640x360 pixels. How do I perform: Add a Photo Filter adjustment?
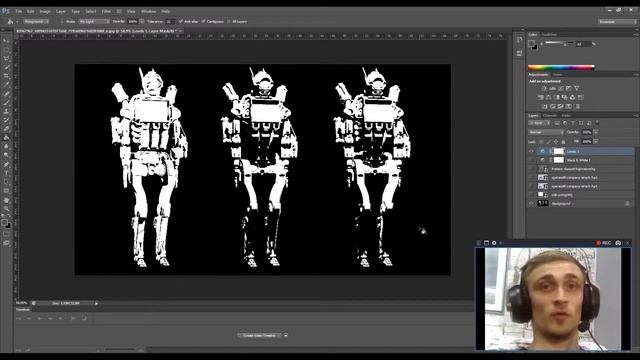[564, 97]
